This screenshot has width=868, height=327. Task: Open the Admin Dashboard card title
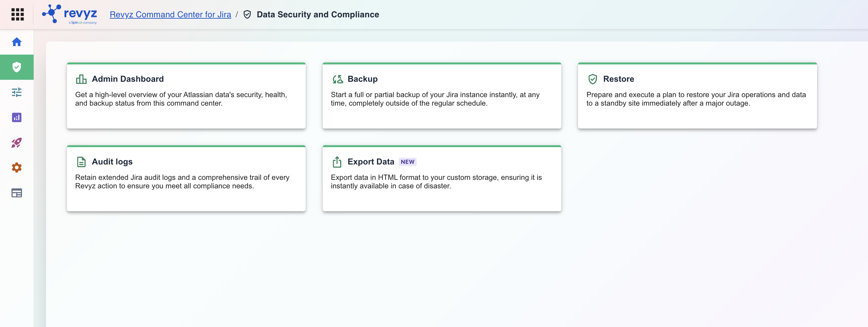(128, 79)
